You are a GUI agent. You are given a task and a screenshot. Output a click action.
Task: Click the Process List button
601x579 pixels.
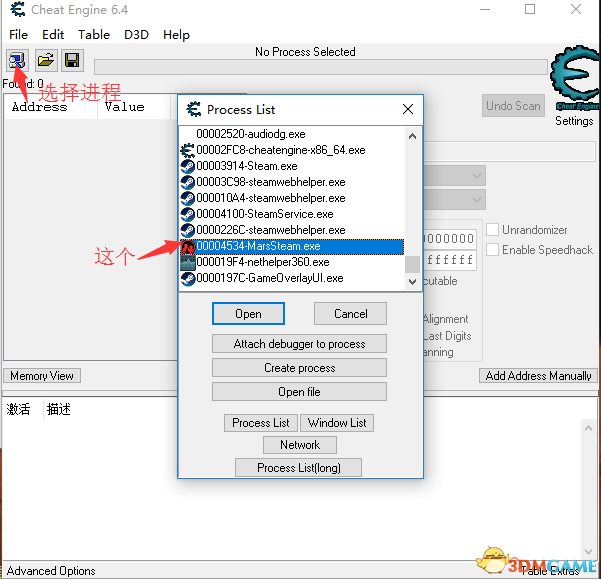[x=261, y=423]
